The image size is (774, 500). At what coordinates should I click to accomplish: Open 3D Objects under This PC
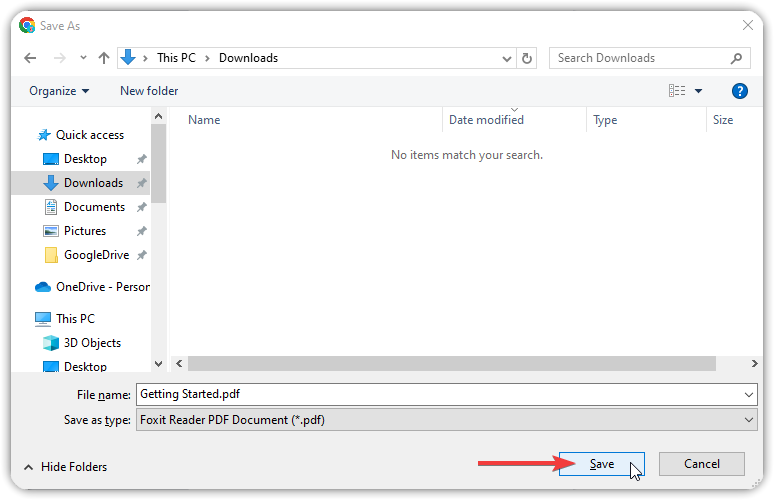point(92,343)
